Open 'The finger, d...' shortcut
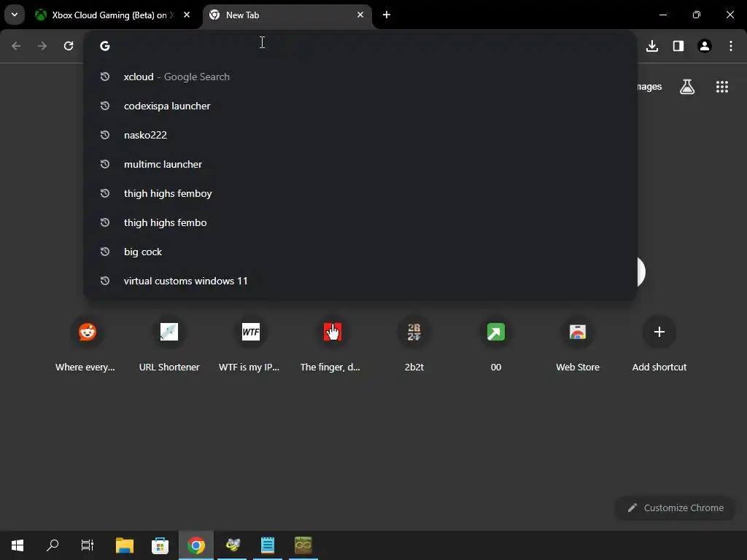The width and height of the screenshot is (747, 560). (333, 344)
